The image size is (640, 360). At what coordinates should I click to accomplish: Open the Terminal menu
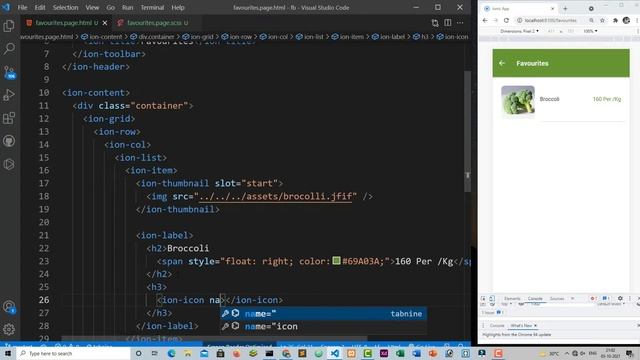[x=152, y=7]
